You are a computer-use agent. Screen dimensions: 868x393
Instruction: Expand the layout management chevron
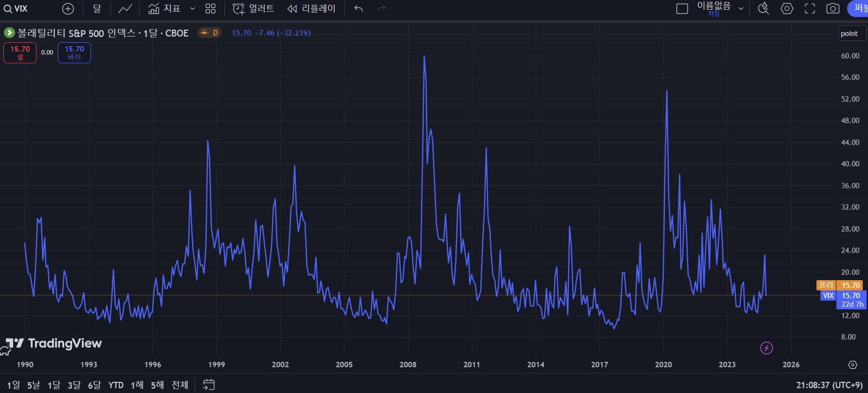click(741, 9)
